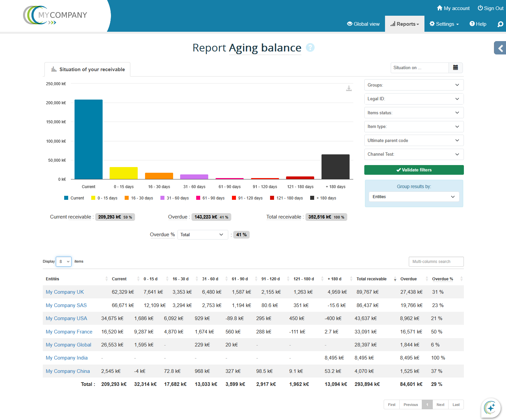Screen dimensions: 506x420
Task: Click the search magnifier icon in header
Action: pos(500,24)
